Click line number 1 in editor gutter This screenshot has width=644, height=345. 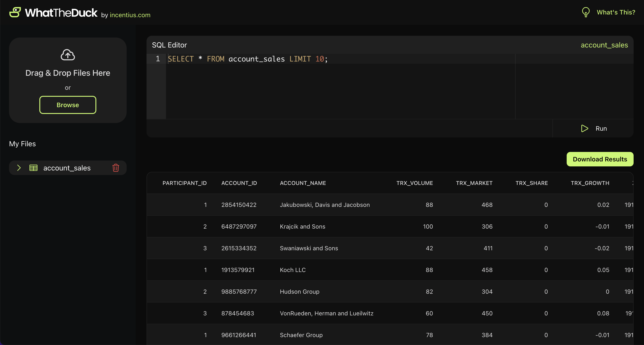point(158,59)
